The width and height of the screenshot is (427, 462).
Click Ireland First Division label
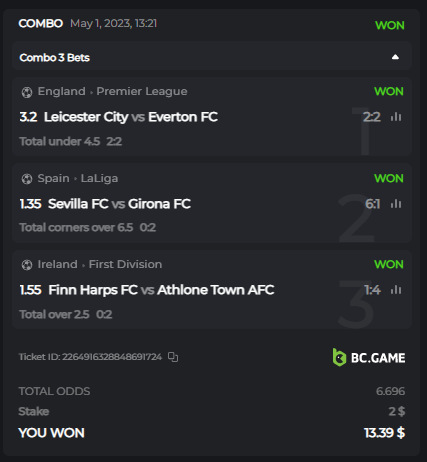(x=100, y=264)
